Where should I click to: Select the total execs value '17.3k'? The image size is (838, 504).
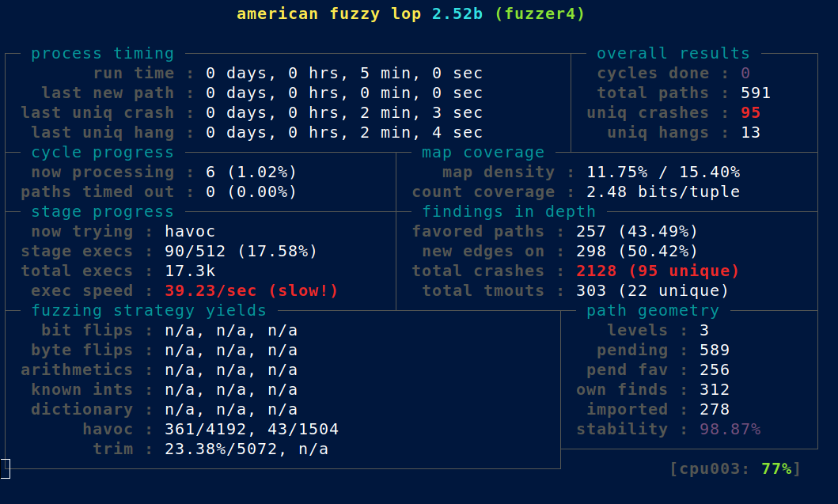pyautogui.click(x=190, y=271)
